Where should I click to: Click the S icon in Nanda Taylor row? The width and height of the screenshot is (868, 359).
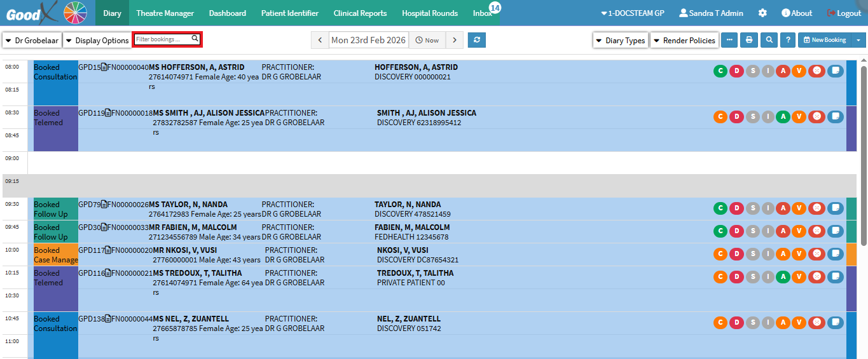753,208
